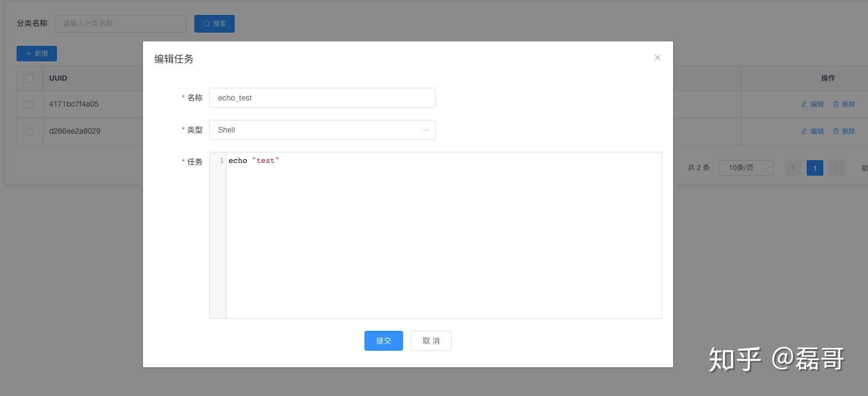
Task: Click the echo "test" code line
Action: click(254, 161)
